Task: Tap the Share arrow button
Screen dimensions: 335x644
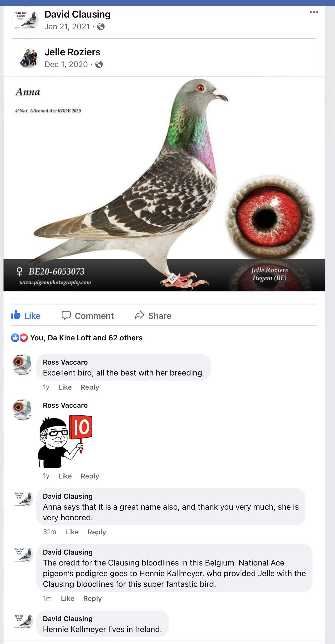Action: click(153, 316)
